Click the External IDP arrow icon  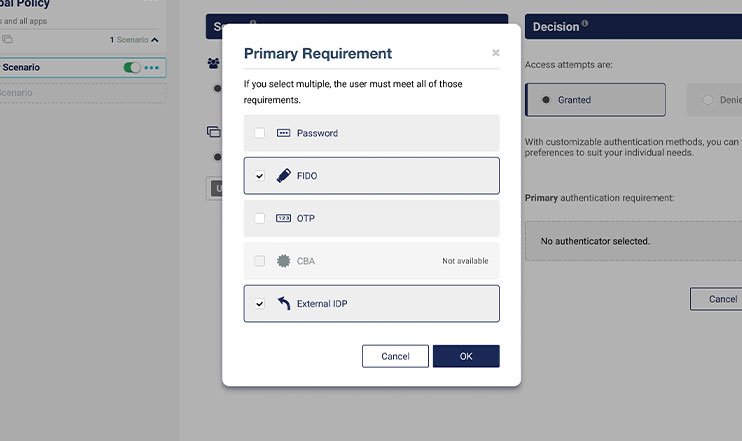(x=283, y=303)
